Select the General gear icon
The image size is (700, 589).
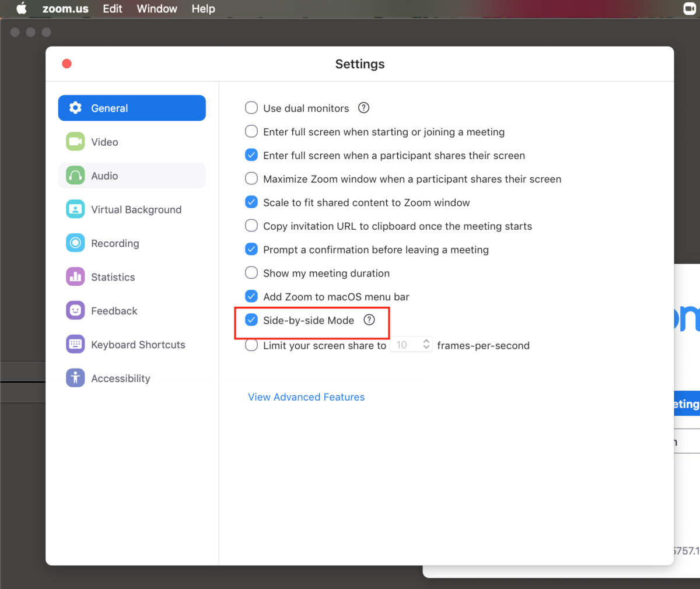click(75, 108)
